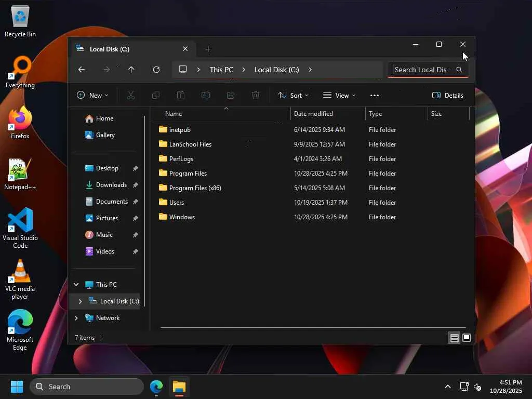
Task: Open Downloads in the navigation pane
Action: pos(111,185)
